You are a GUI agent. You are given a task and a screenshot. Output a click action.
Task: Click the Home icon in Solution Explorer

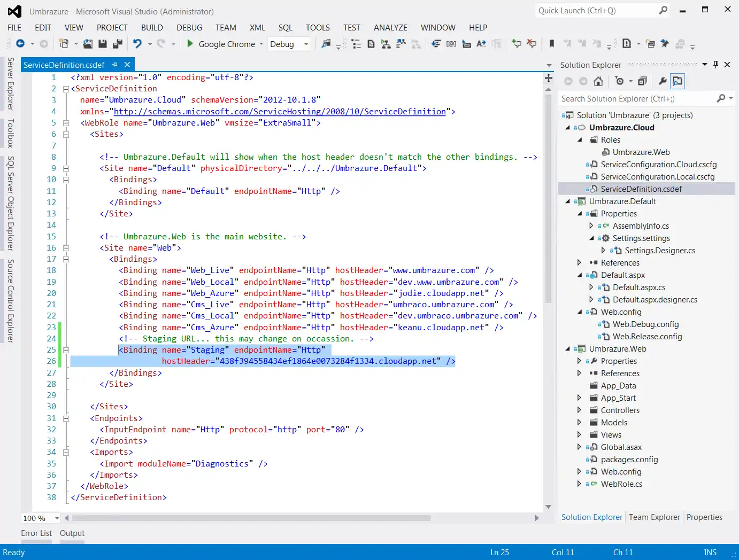pos(598,81)
